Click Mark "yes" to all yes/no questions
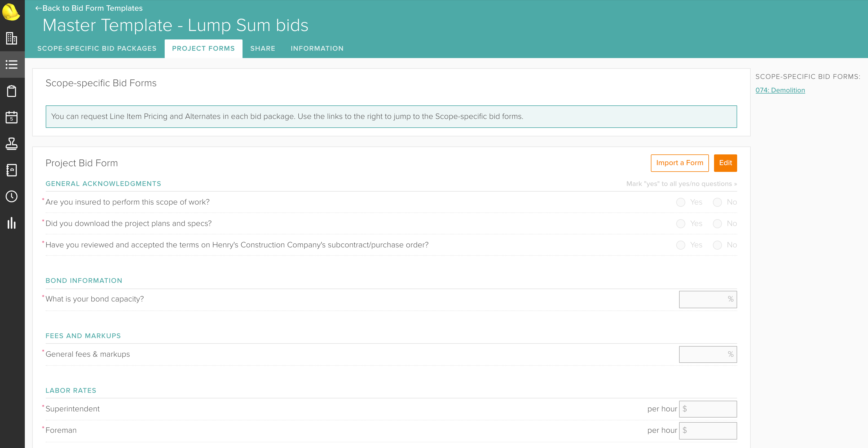The image size is (868, 448). tap(681, 184)
